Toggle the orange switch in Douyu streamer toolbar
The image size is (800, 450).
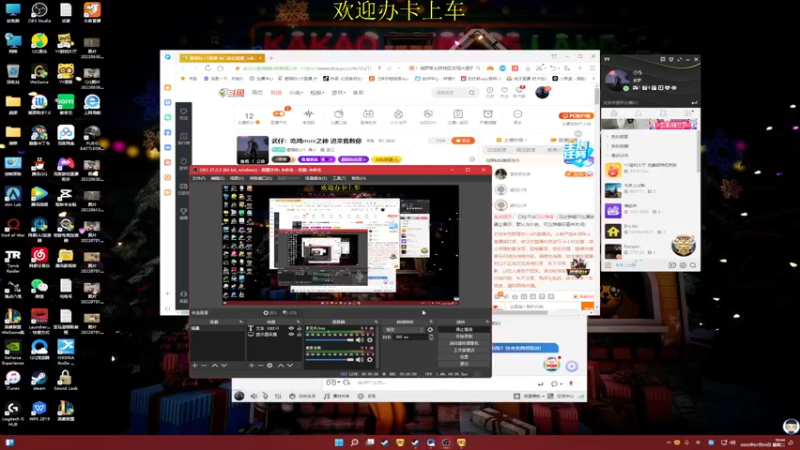pos(279,114)
